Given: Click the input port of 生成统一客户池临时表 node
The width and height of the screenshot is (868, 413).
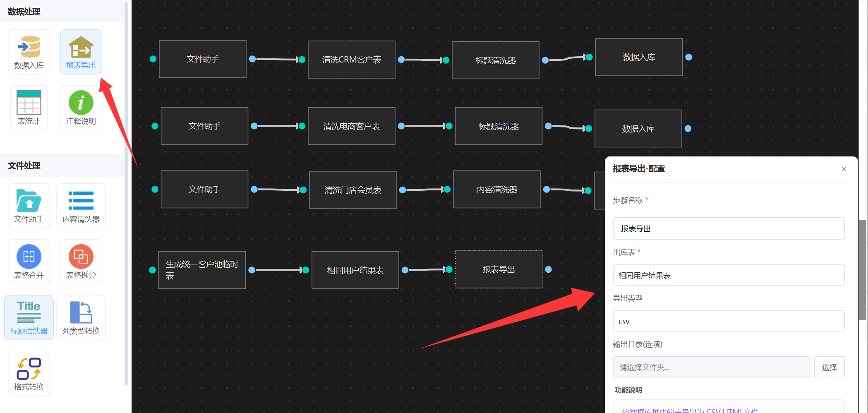Looking at the screenshot, I should 152,270.
